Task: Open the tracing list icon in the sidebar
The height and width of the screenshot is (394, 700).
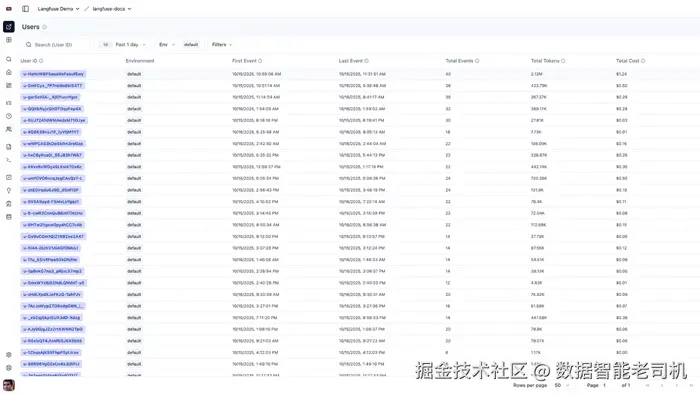Action: pyautogui.click(x=8, y=103)
